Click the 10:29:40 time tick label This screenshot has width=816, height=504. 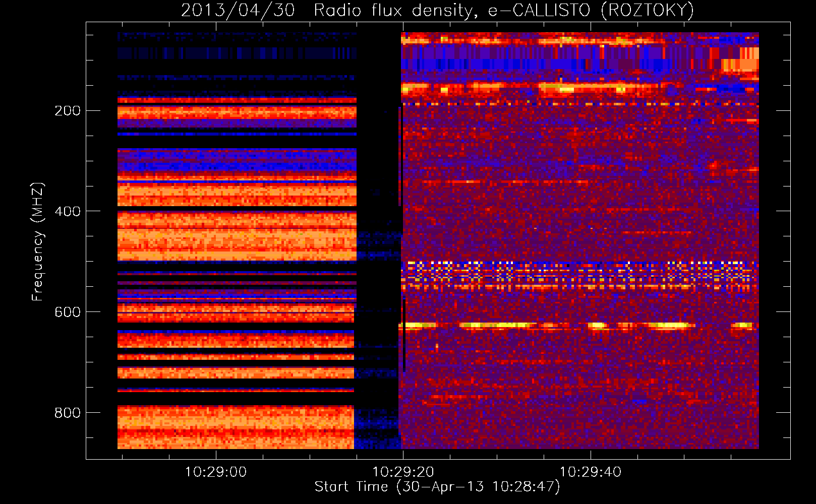tap(591, 472)
